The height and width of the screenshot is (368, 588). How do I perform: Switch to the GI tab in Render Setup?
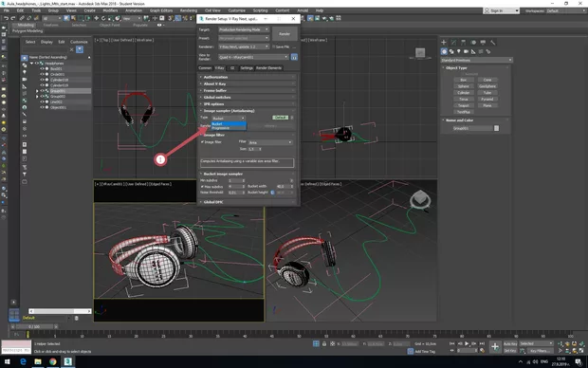tap(232, 68)
